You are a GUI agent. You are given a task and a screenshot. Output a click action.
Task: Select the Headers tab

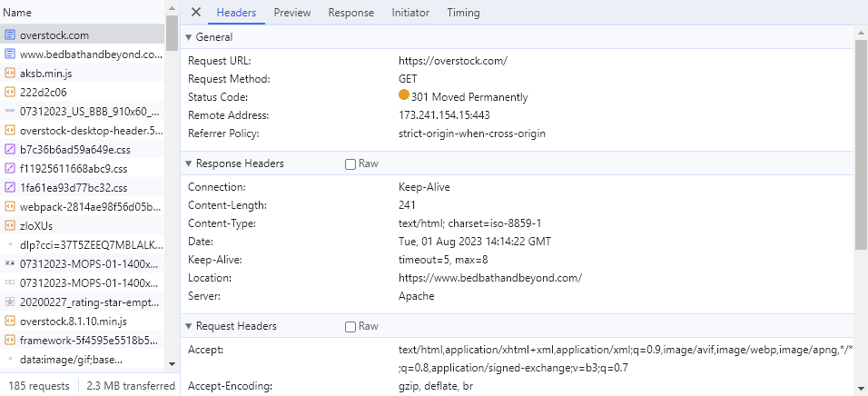(236, 12)
